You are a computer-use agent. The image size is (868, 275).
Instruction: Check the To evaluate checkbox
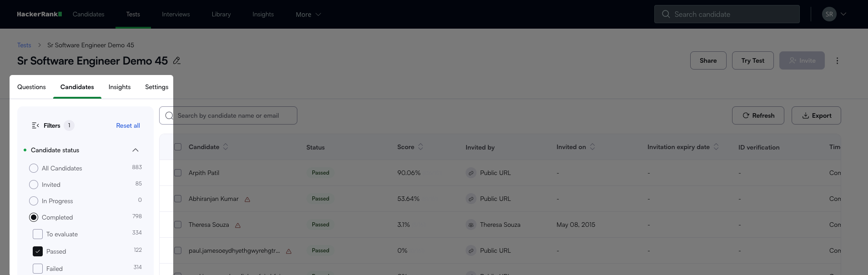[x=38, y=234]
